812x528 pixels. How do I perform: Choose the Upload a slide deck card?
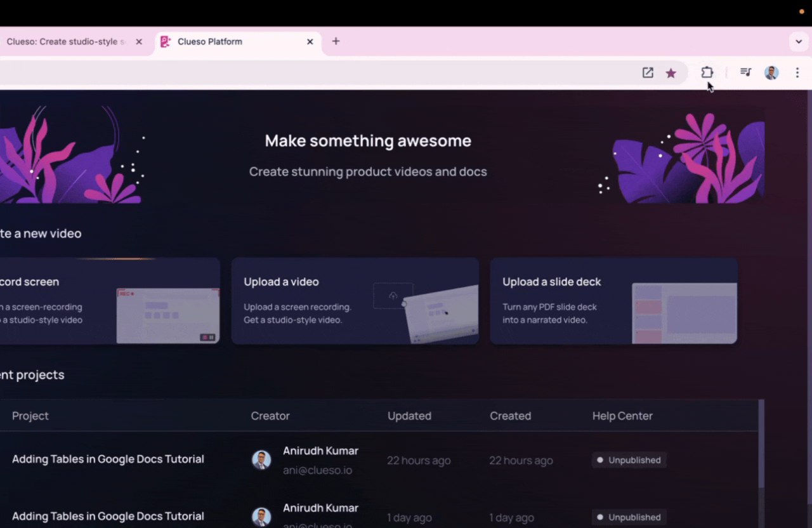613,301
